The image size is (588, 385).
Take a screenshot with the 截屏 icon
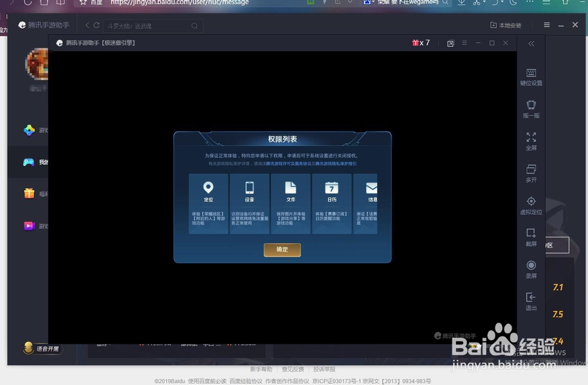pos(531,237)
